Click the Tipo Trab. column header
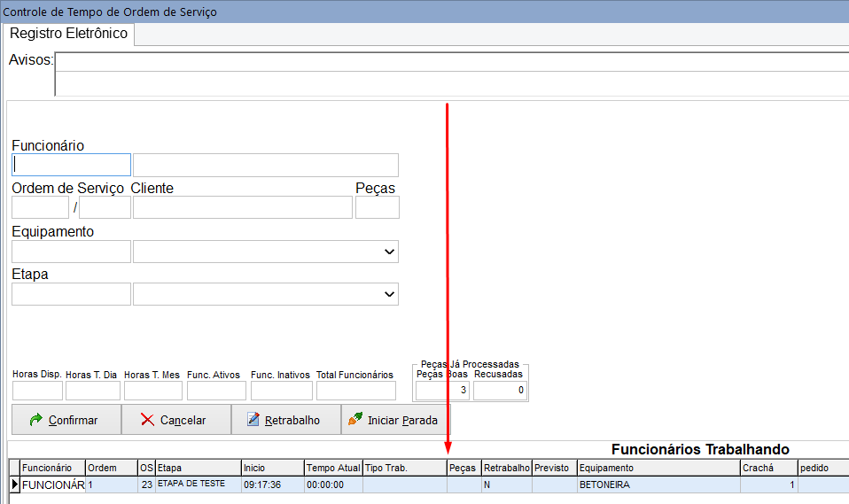 (x=405, y=468)
